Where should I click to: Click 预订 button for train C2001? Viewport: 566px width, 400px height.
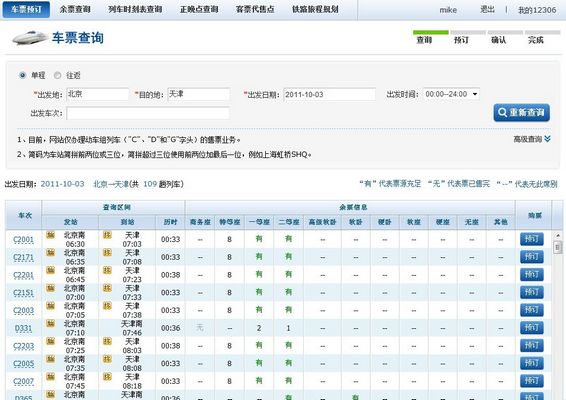(532, 239)
